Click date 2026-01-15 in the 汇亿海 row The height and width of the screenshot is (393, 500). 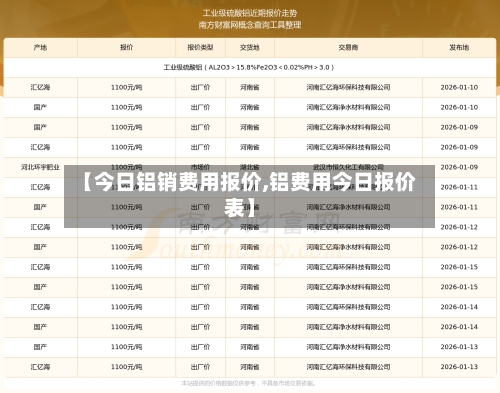(x=459, y=267)
